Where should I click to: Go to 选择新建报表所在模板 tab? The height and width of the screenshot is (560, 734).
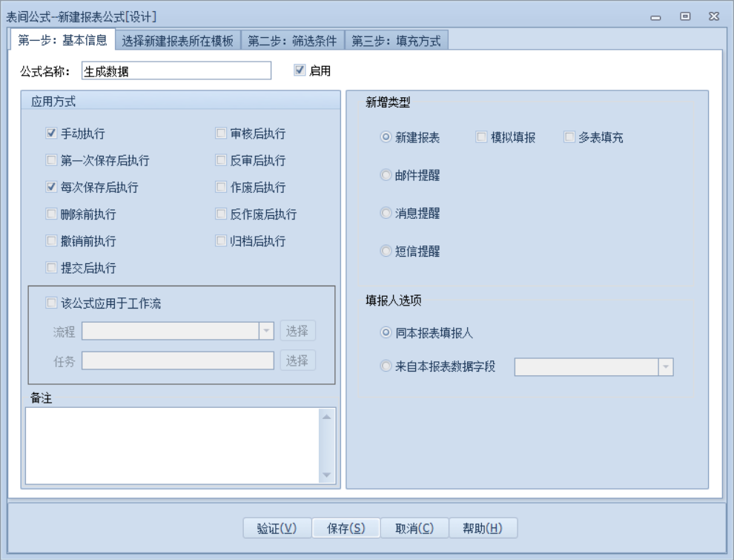point(177,41)
